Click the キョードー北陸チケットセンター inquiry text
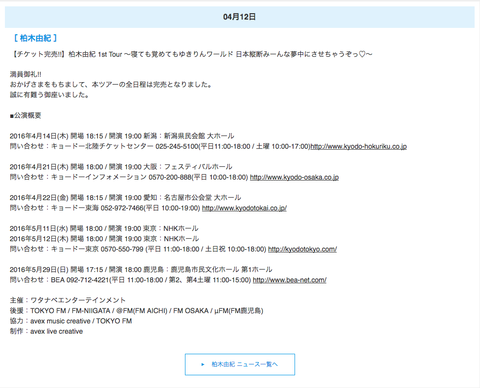The width and height of the screenshot is (480, 388). 160,146
